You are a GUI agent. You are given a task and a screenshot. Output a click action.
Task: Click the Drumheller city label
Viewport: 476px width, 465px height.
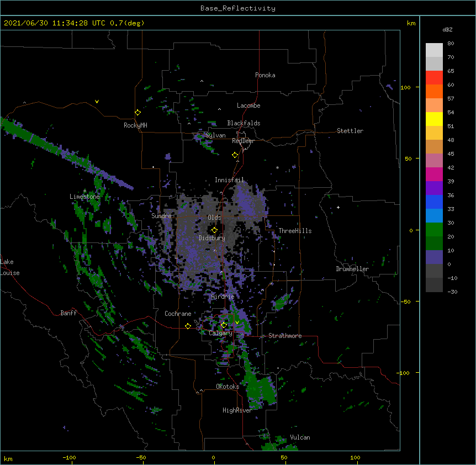(x=352, y=269)
